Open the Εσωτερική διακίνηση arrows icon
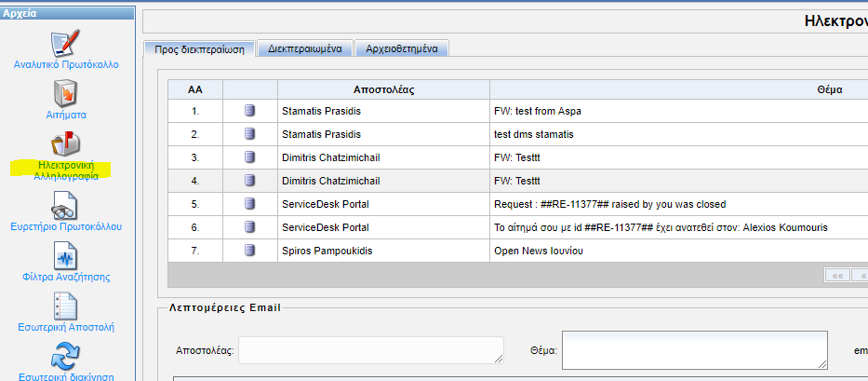 pos(66,358)
